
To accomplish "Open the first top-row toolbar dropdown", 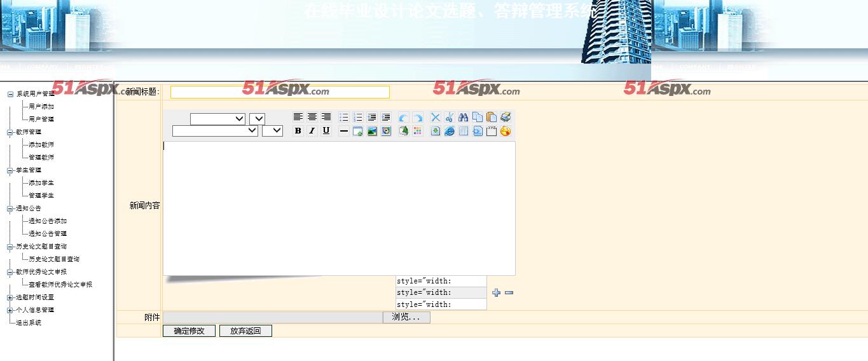I will (x=217, y=119).
